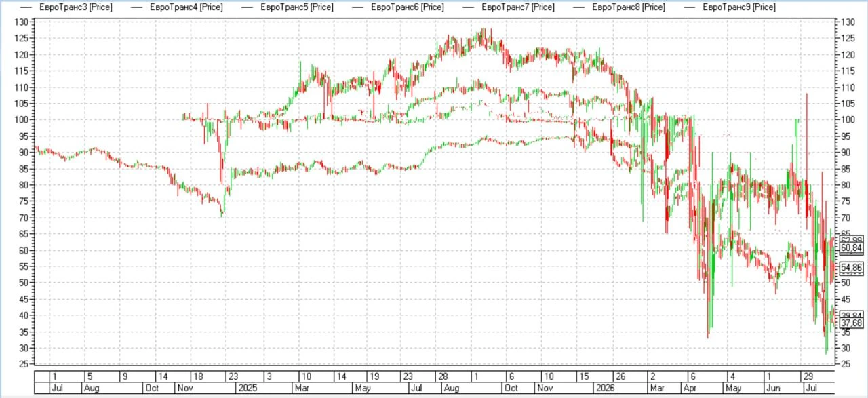Select the ЕвроТранс7 [Price] legend entry
The height and width of the screenshot is (398, 868).
(518, 7)
